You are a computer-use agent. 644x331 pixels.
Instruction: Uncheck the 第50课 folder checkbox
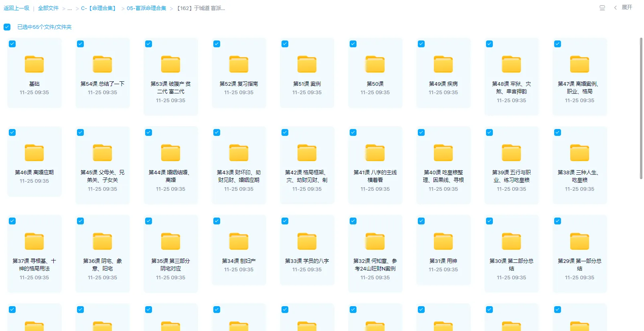click(x=353, y=44)
